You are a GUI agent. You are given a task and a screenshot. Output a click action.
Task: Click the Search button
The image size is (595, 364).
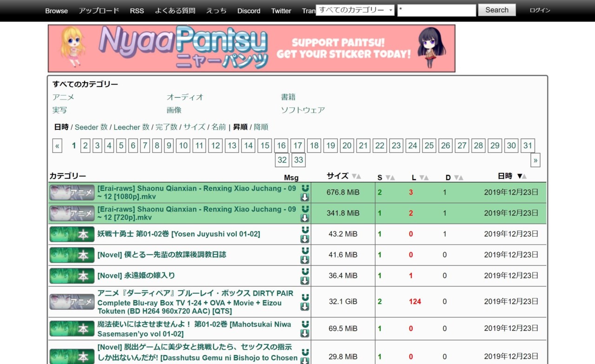[x=497, y=10]
